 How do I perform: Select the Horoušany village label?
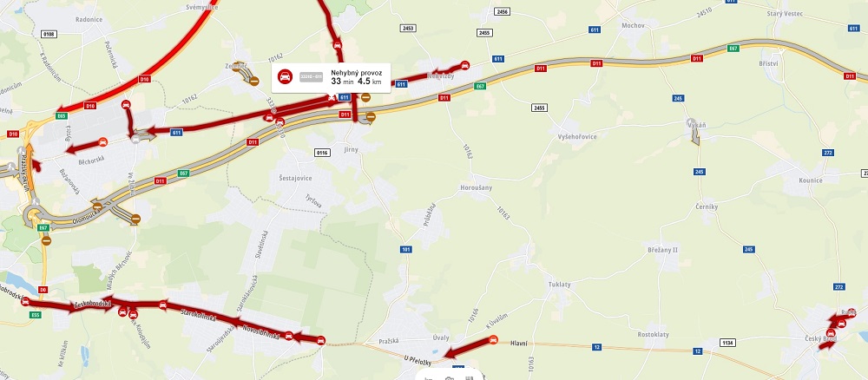click(476, 187)
